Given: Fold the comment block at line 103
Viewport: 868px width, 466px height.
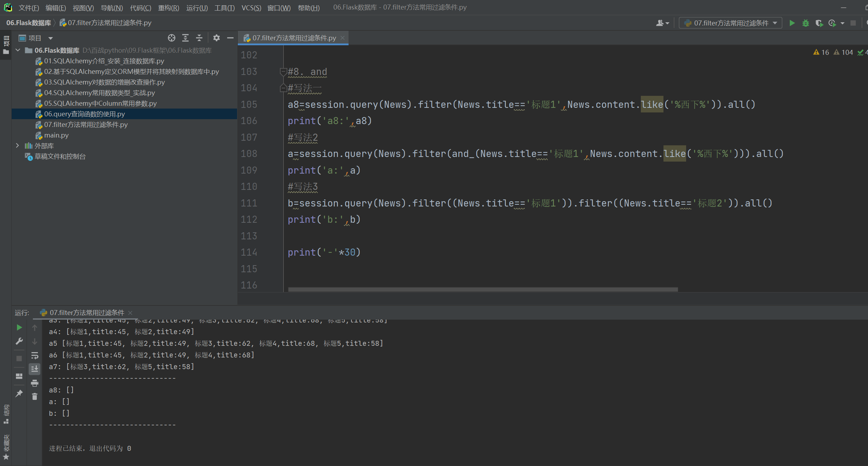Looking at the screenshot, I should [x=283, y=72].
